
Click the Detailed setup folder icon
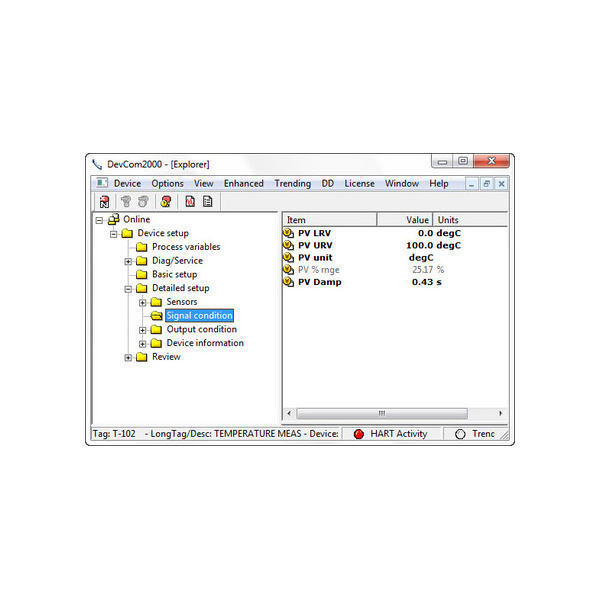point(142,288)
